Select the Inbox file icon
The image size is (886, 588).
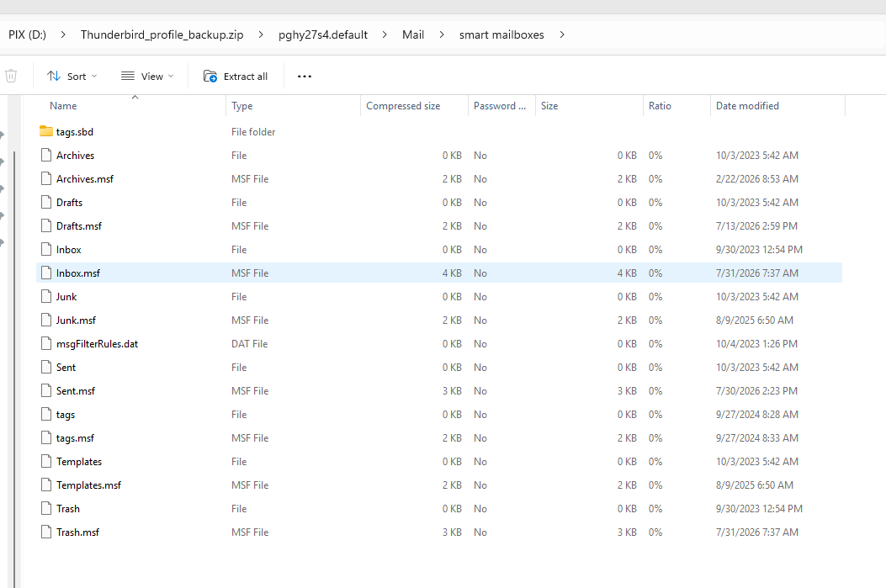coord(46,249)
